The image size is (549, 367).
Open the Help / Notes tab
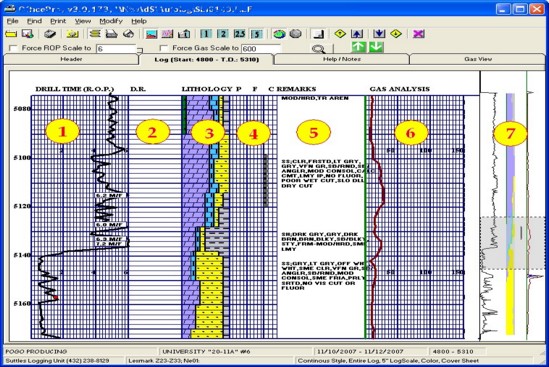(342, 59)
